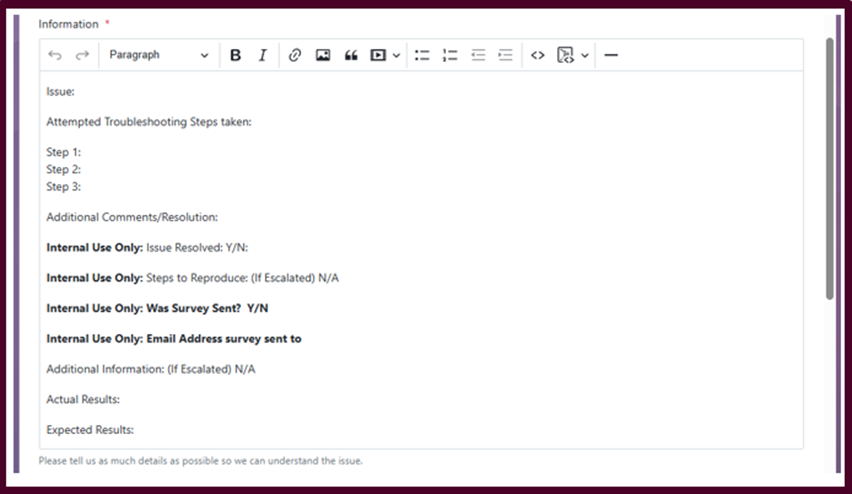Insert a hyperlink with the link icon

click(x=295, y=56)
